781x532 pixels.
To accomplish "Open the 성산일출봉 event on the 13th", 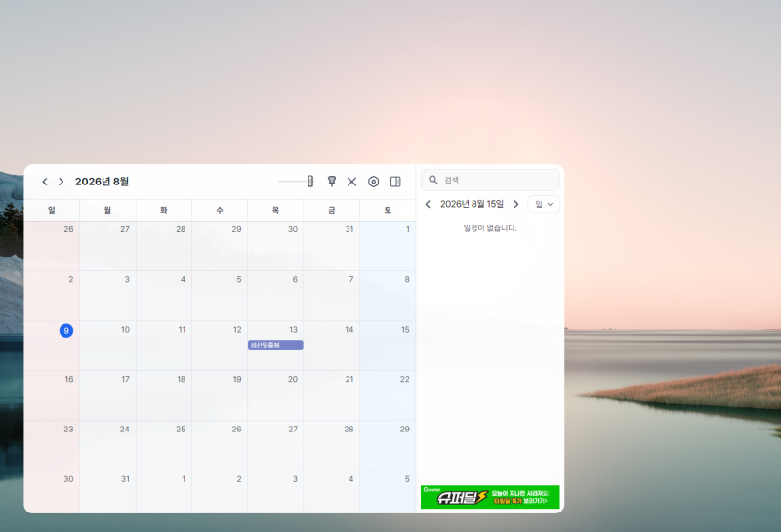I will click(x=275, y=345).
